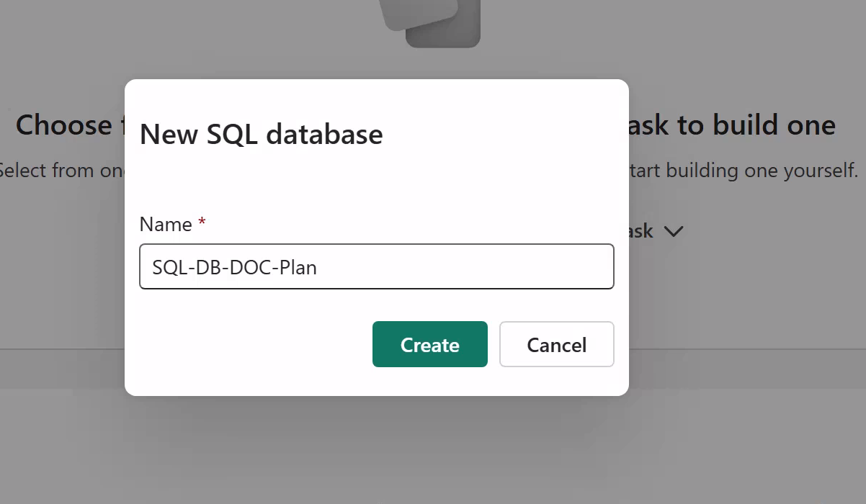Viewport: 866px width, 504px height.
Task: Click the "Choose" heading behind the dialog
Action: [63, 125]
